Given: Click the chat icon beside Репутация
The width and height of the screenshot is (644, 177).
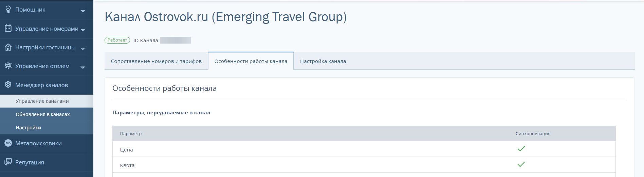Looking at the screenshot, I should (8, 162).
